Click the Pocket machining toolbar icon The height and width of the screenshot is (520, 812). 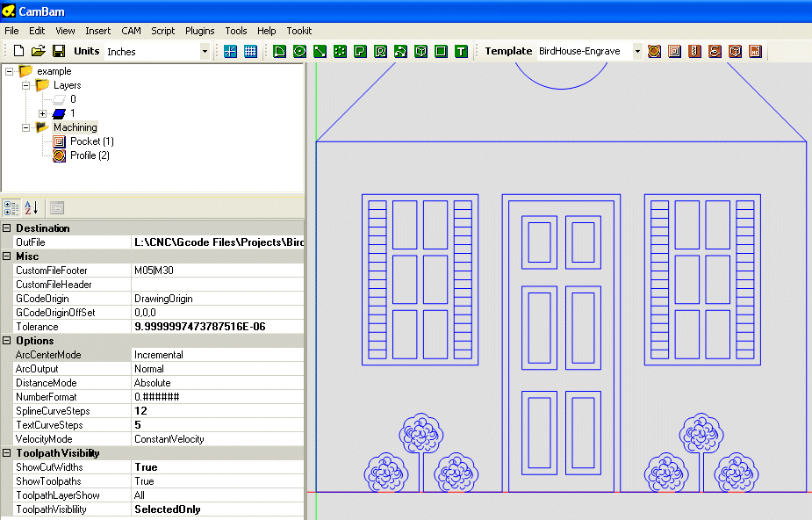coord(674,52)
